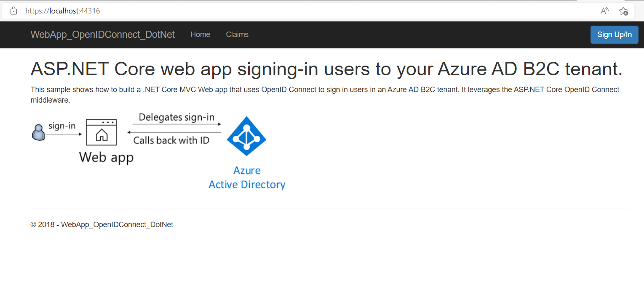644x302 pixels.
Task: Click the sign-in user silhouette icon
Action: pos(38,132)
